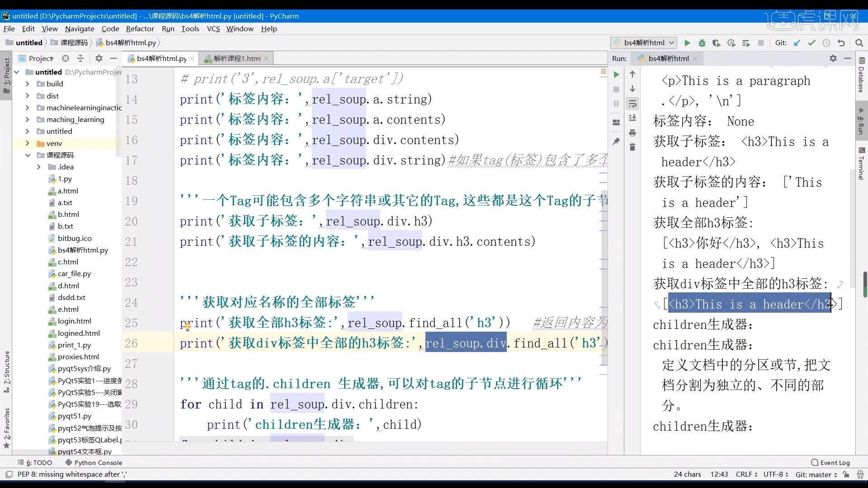Run with coverage icon in toolbar
This screenshot has width=868, height=488.
coord(717,43)
